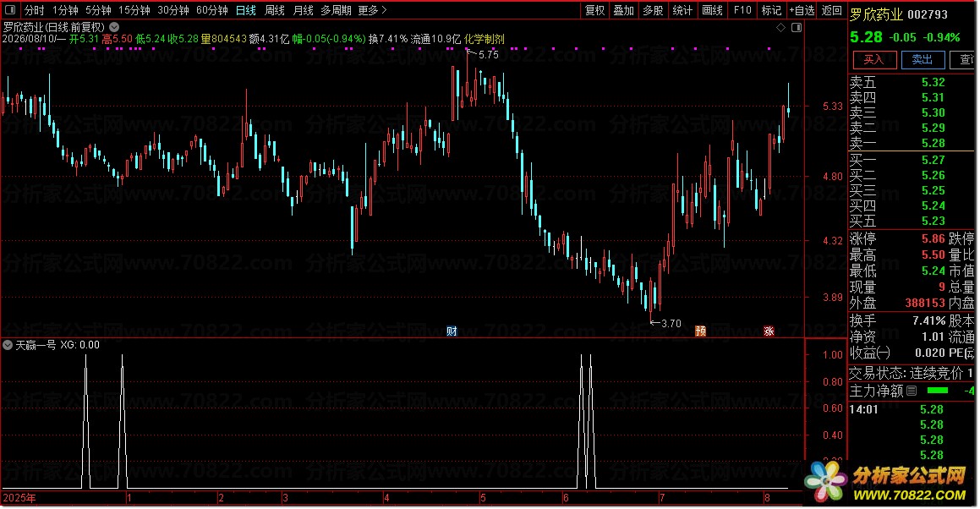Viewport: 980px width, 509px height.
Task: Click the 收益(一) value 0.020
Action: [930, 353]
